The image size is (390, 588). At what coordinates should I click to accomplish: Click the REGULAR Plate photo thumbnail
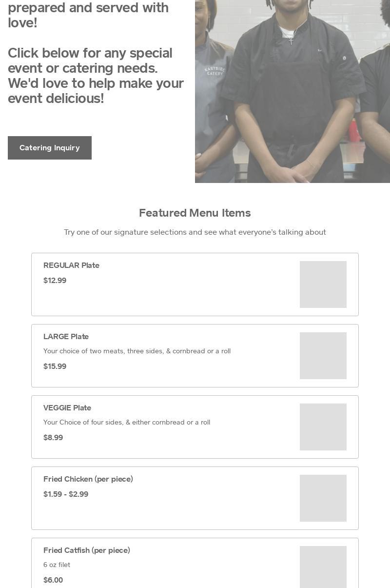[x=323, y=284]
